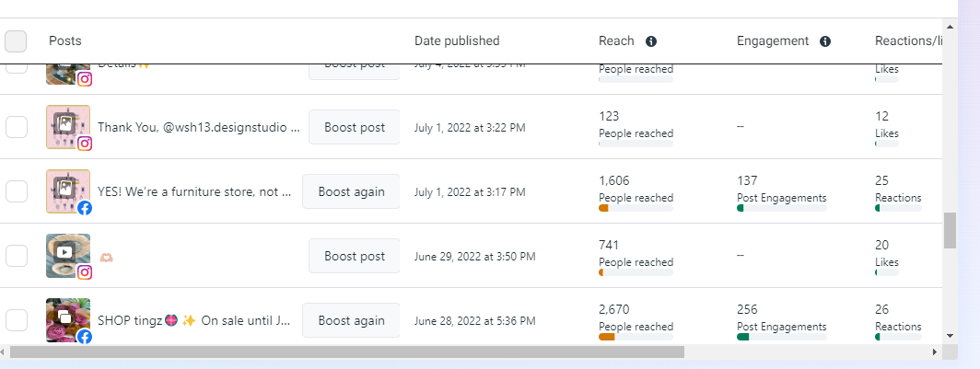Click Facebook icon on furniture store post
Viewport: 980px width, 369px height.
pyautogui.click(x=85, y=208)
